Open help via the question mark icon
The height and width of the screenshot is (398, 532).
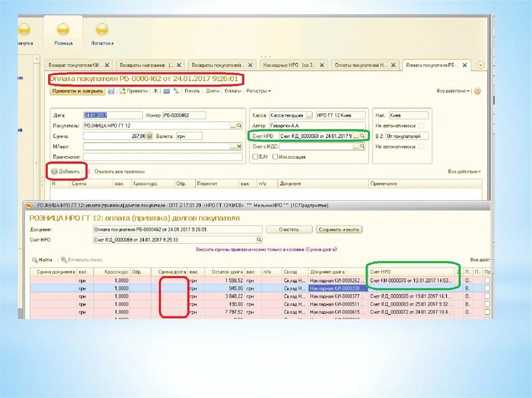point(477,91)
